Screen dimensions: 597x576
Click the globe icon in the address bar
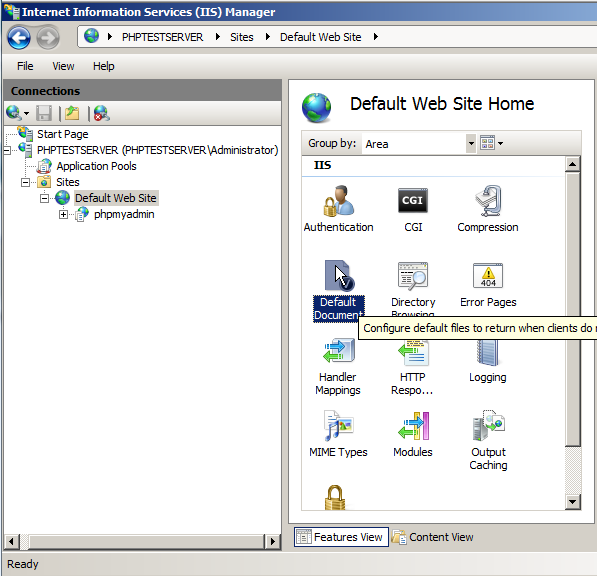[x=91, y=36]
